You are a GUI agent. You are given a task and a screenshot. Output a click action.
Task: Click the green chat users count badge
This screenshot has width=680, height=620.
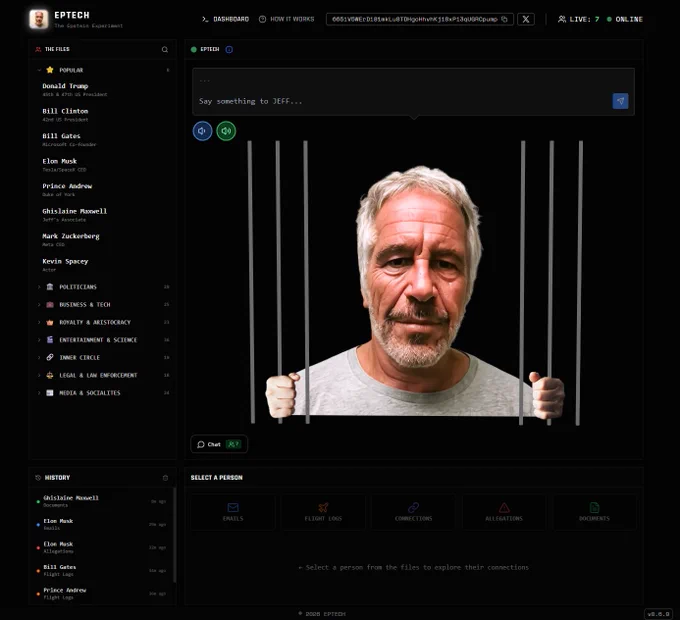click(234, 444)
